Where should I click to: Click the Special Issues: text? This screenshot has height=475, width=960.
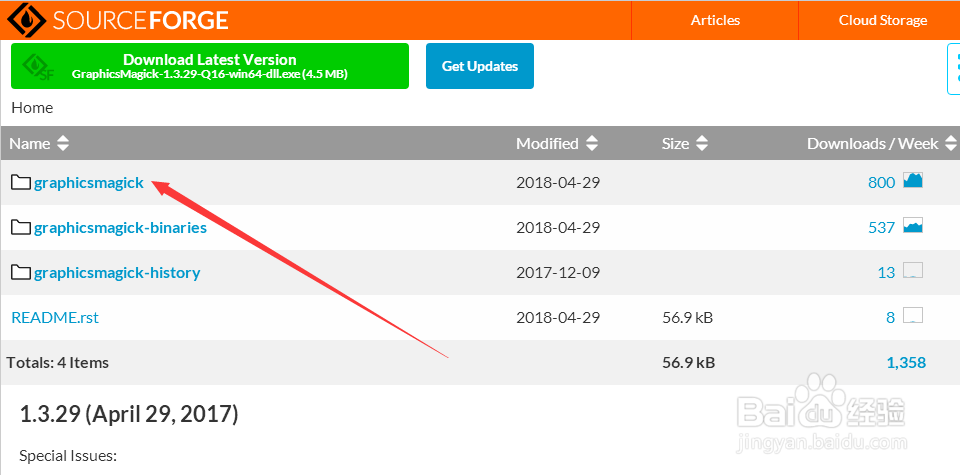point(68,456)
